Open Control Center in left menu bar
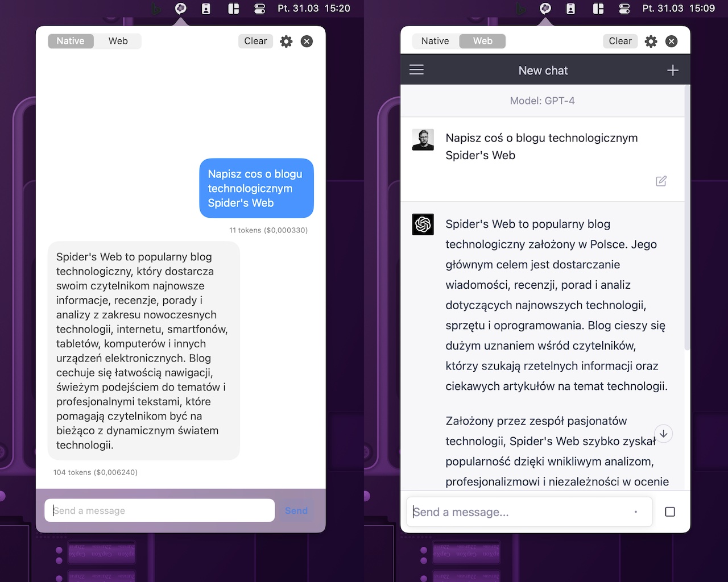Screen dimensions: 728x582 coord(260,9)
